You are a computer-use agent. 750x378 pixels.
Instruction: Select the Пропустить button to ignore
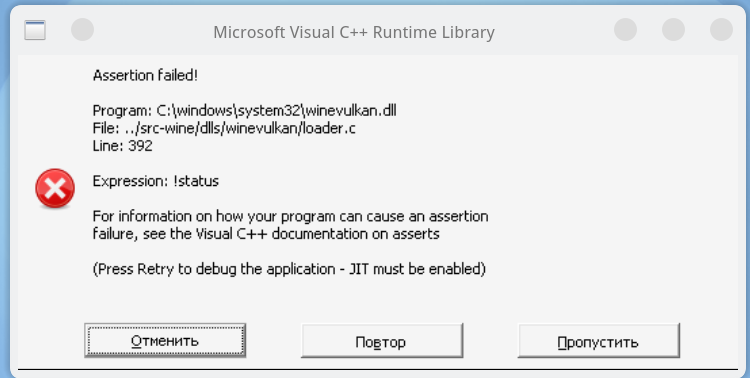click(598, 341)
